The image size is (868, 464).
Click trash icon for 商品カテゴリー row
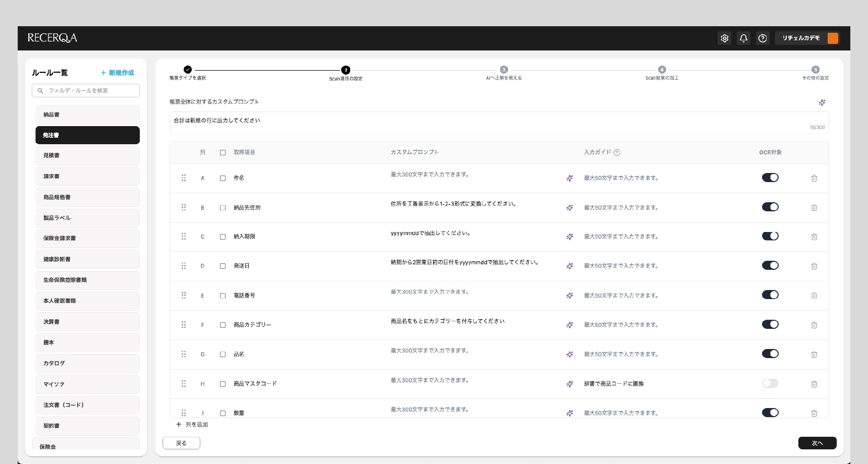(x=814, y=325)
